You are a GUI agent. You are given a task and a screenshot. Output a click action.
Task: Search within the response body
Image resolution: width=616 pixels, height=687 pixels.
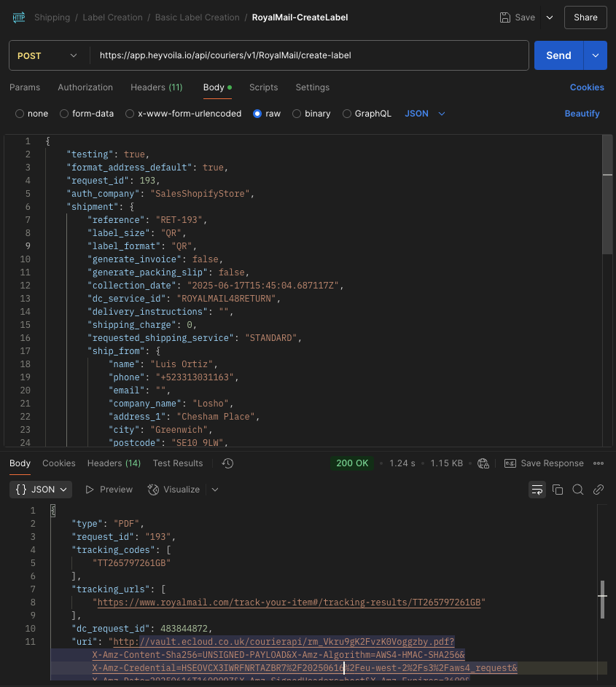point(578,490)
